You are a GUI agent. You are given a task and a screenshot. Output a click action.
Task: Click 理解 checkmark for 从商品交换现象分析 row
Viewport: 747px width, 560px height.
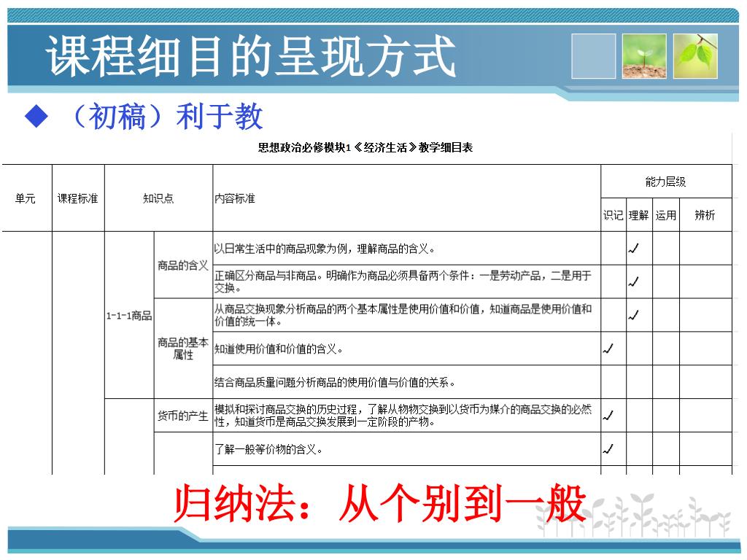(x=633, y=315)
